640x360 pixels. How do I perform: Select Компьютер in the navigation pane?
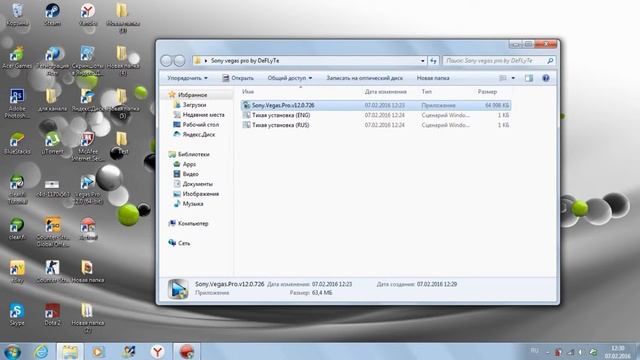[193, 224]
